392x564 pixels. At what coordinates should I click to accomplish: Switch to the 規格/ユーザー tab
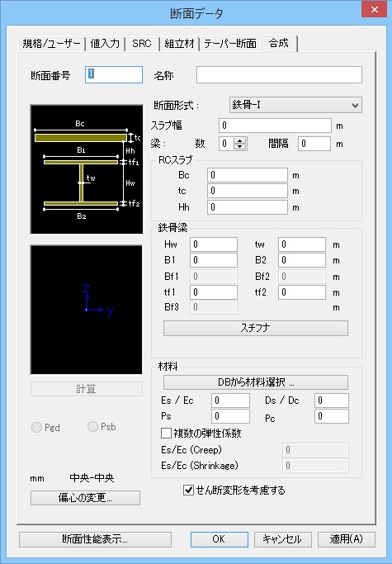point(51,44)
